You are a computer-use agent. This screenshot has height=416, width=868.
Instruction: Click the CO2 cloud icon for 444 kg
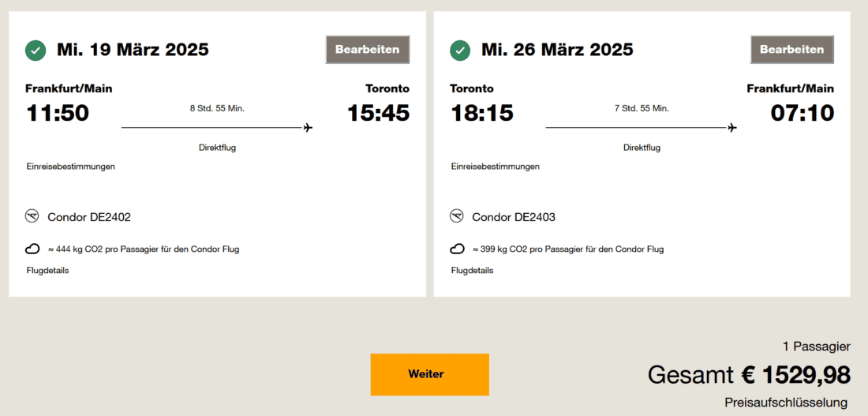[32, 249]
